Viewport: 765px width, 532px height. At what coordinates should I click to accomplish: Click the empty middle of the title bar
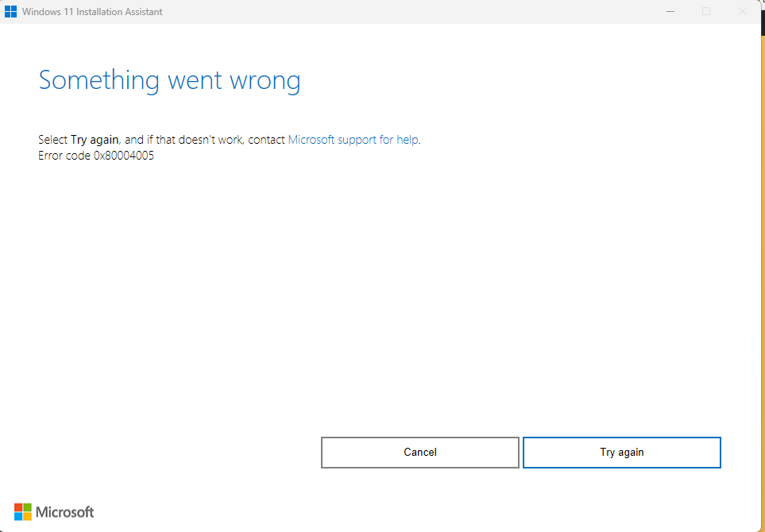tap(397, 12)
